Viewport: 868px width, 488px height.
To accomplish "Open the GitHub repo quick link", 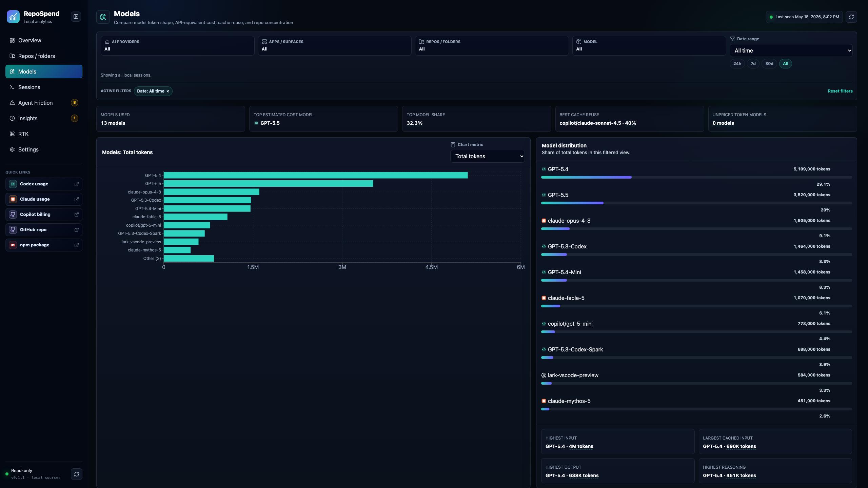I will tap(44, 230).
